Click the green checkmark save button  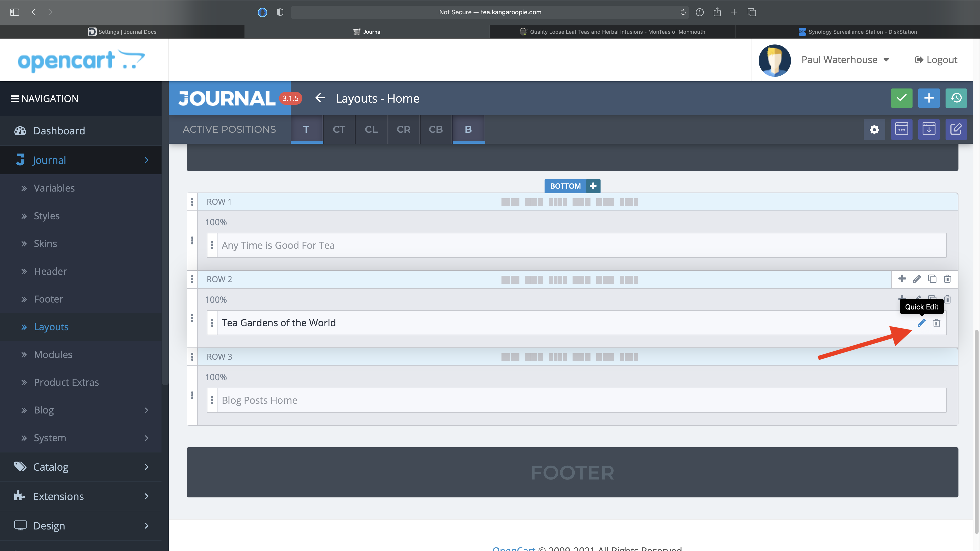click(901, 98)
